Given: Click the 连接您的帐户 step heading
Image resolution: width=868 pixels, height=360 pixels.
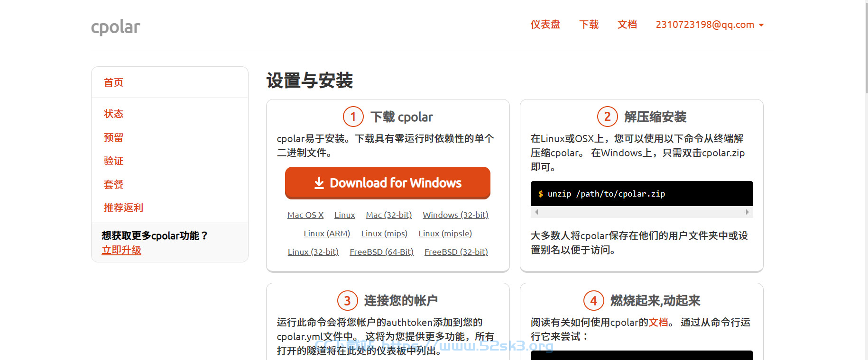Looking at the screenshot, I should pos(401,301).
